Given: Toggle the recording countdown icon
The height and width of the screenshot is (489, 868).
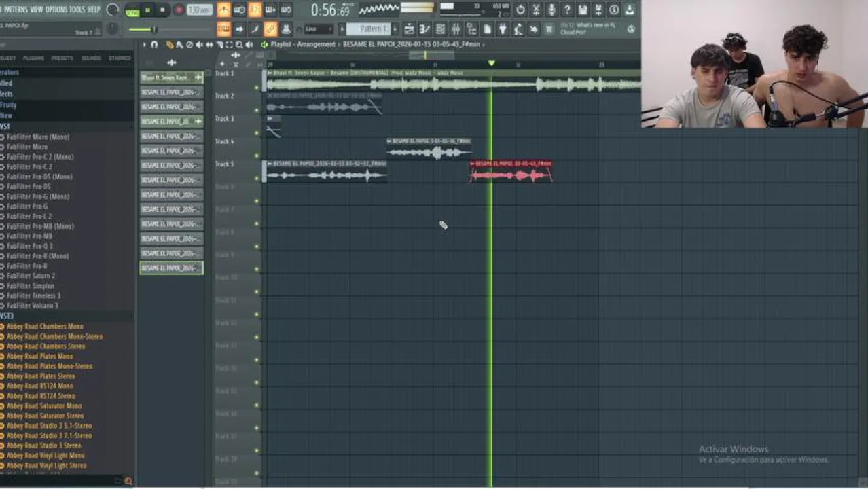Looking at the screenshot, I should point(255,10).
